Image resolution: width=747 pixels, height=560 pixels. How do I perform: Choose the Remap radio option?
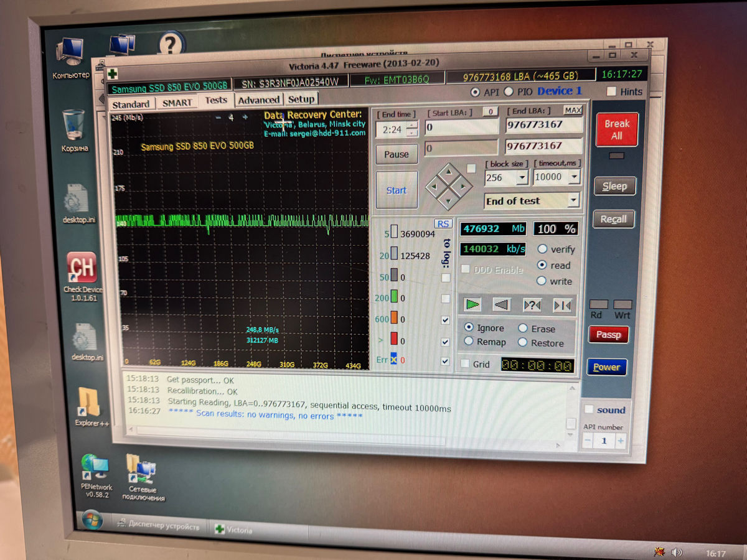coord(469,342)
